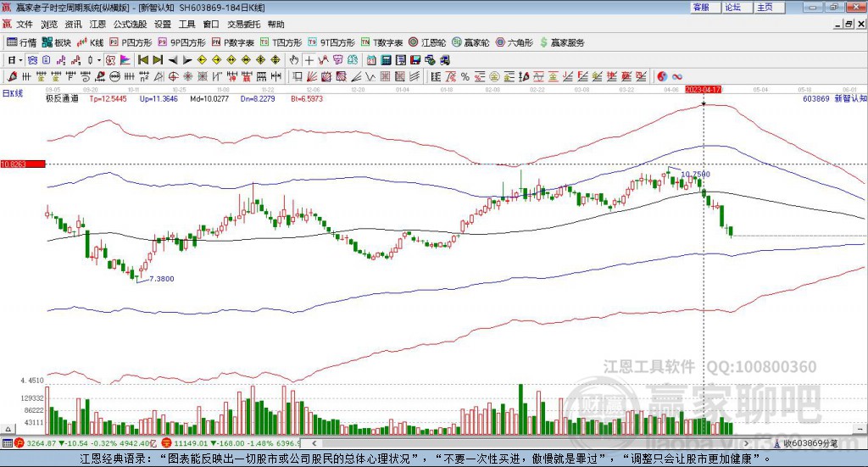The height and width of the screenshot is (467, 868).
Task: Open the 板块 (sectors) view
Action: click(x=57, y=42)
